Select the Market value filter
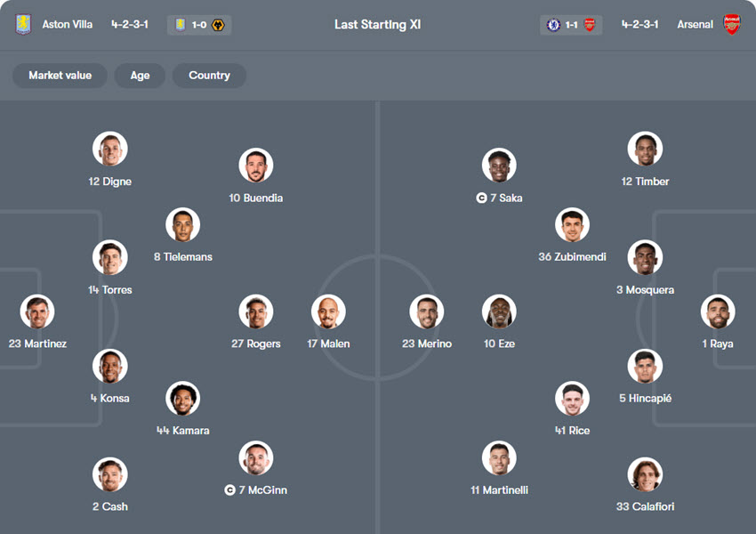Viewport: 756px width, 534px height. click(60, 76)
